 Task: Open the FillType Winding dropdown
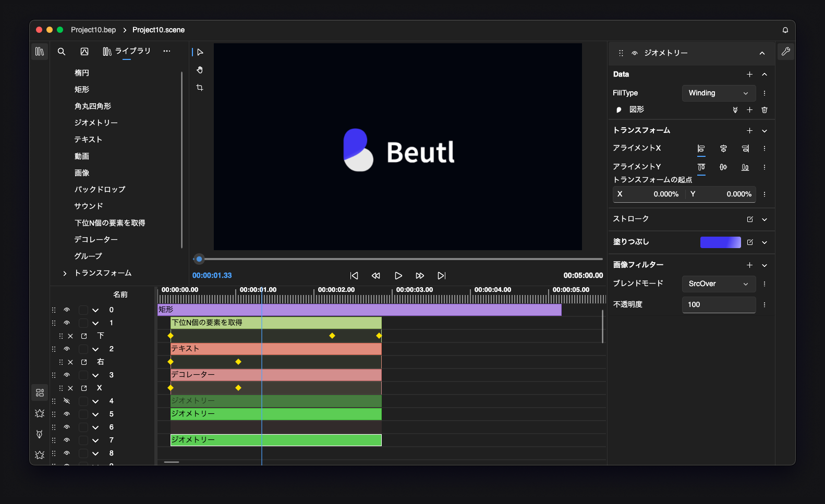(x=718, y=93)
